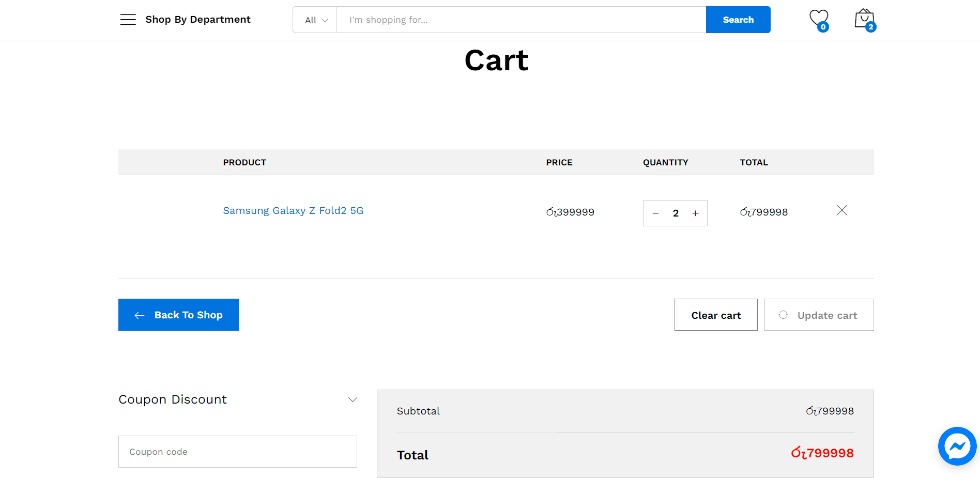
Task: Click the wishlist count badge
Action: (x=823, y=27)
